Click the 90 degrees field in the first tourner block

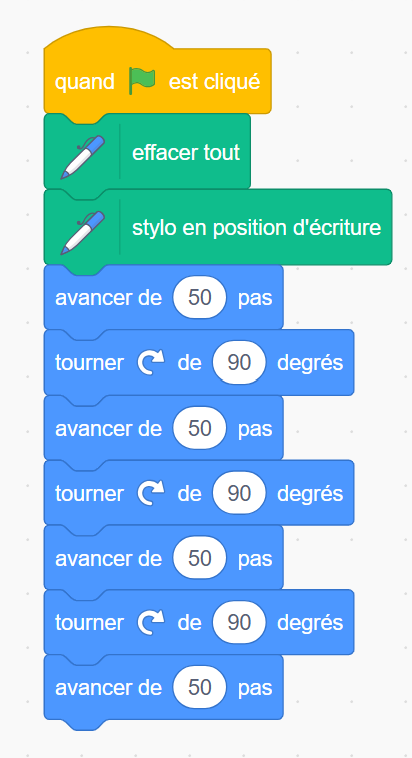tap(239, 363)
